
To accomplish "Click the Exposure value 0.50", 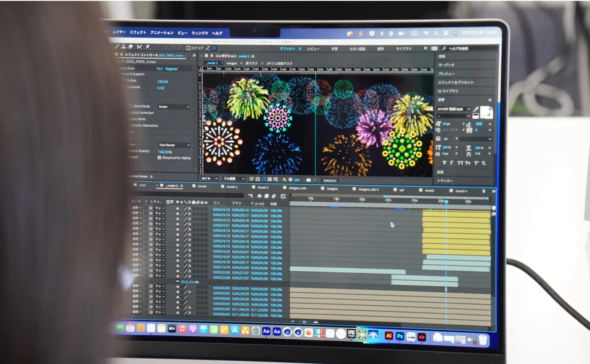I will [161, 88].
